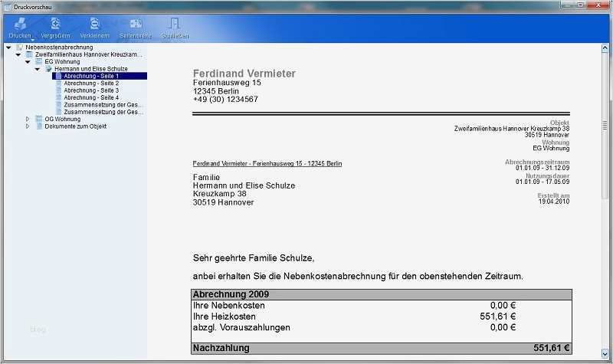Close preview via the Schließen door icon

coord(175,24)
